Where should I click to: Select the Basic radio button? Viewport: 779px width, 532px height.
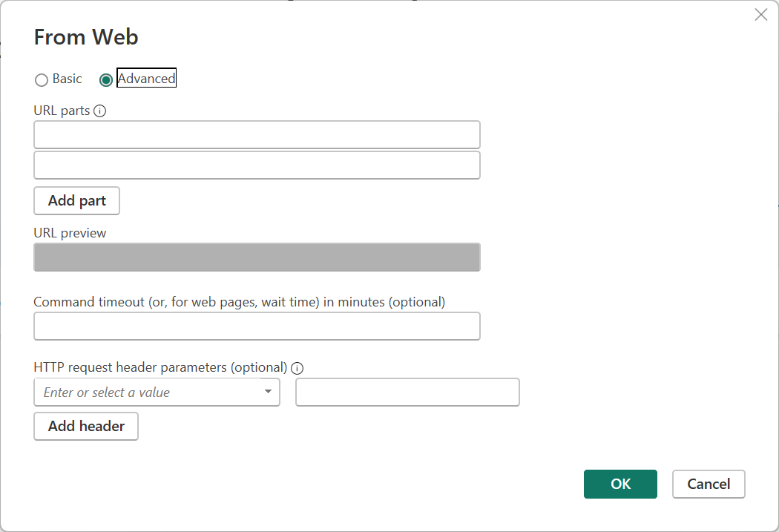[42, 79]
